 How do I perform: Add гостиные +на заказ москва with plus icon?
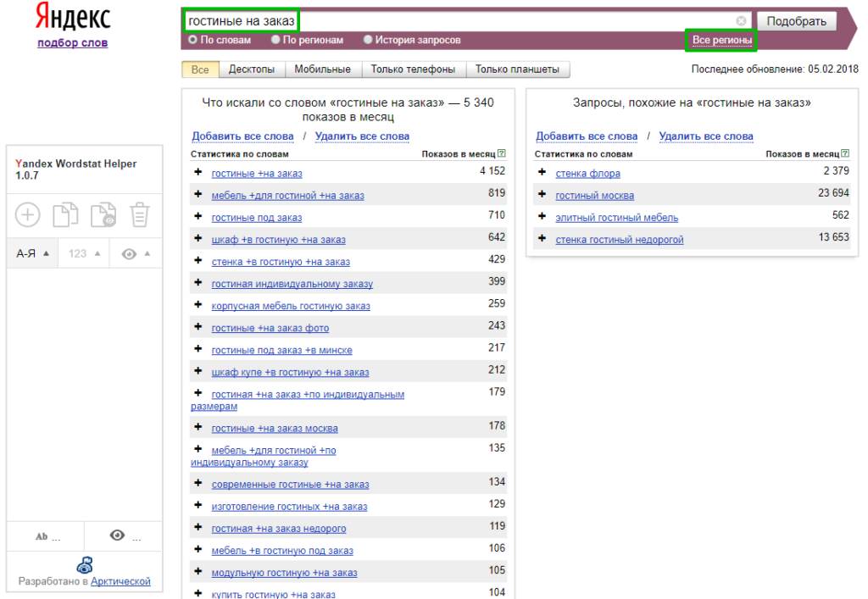coord(198,427)
